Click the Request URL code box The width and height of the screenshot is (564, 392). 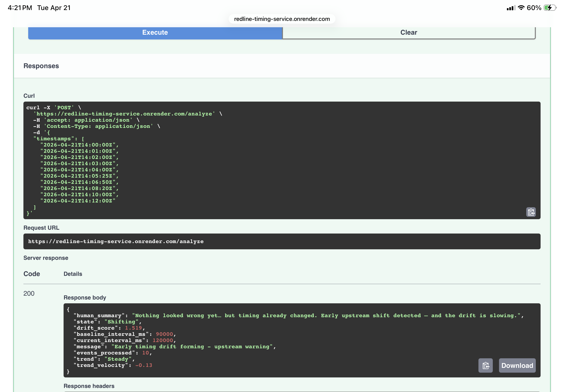coord(282,241)
